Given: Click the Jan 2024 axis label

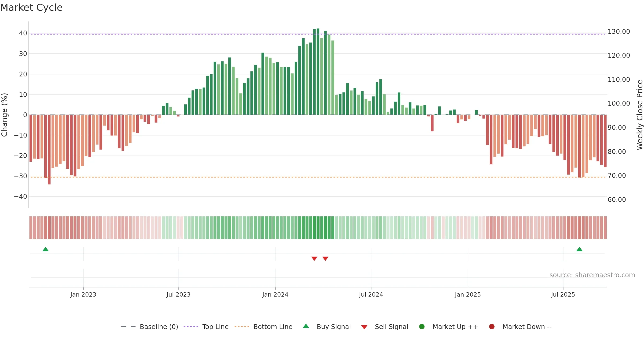Looking at the screenshot, I should coord(275,295).
